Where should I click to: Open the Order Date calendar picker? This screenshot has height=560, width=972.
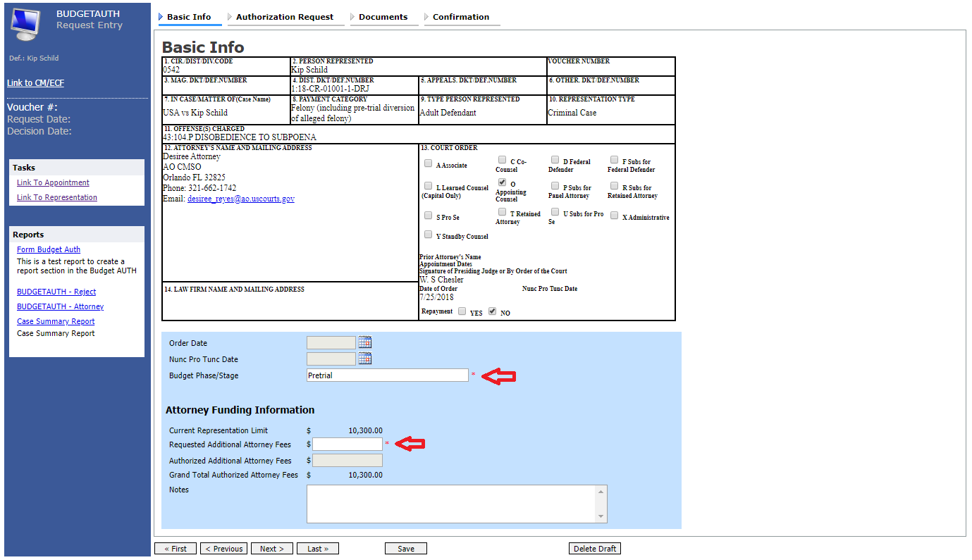[364, 343]
